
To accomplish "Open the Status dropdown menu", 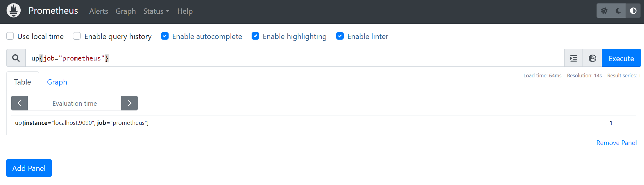I will click(x=156, y=11).
